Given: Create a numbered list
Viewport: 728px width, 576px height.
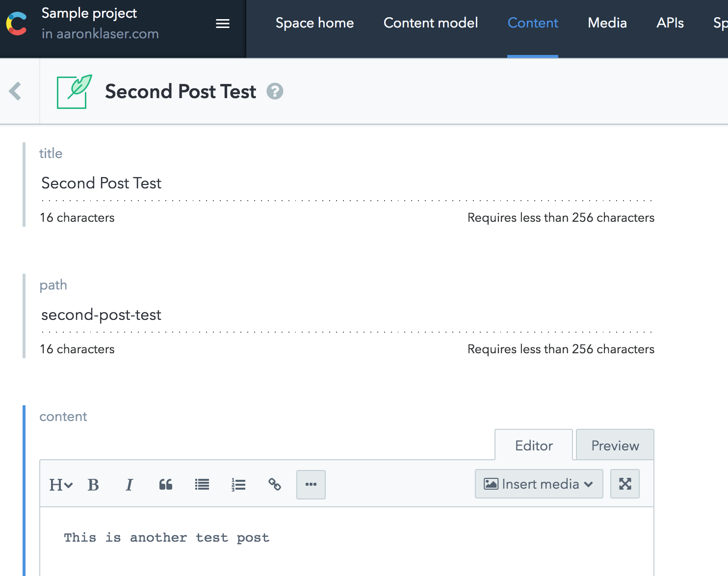Looking at the screenshot, I should pos(238,485).
